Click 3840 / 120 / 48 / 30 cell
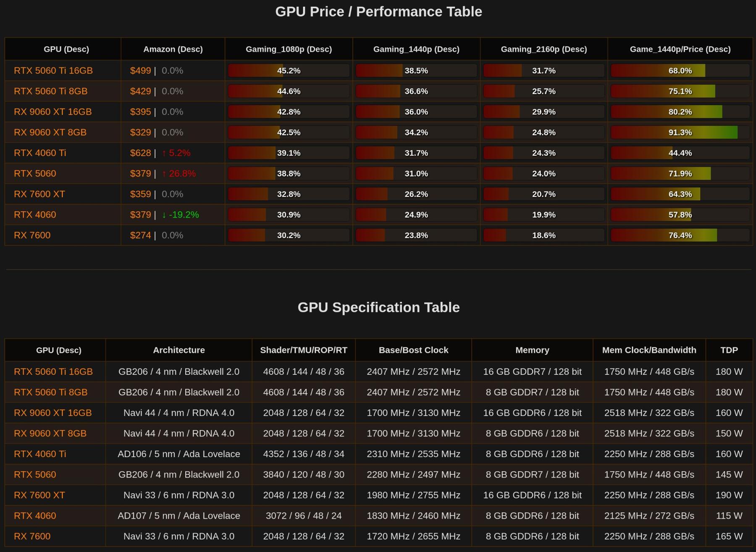756x552 pixels. [304, 474]
